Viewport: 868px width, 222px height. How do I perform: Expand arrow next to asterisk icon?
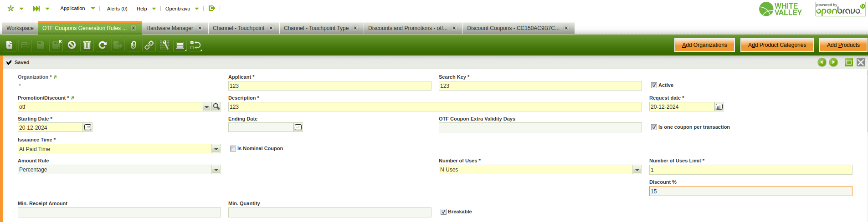[x=21, y=9]
